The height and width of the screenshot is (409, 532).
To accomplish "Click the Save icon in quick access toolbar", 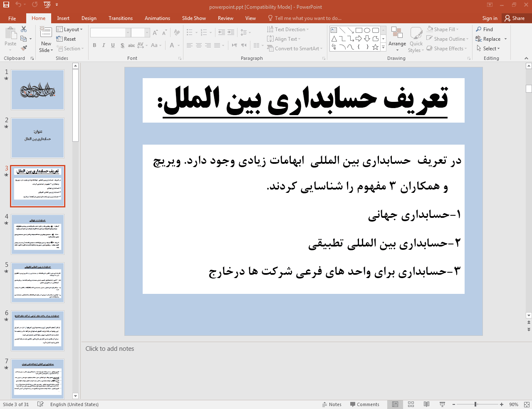I will click(x=6, y=5).
